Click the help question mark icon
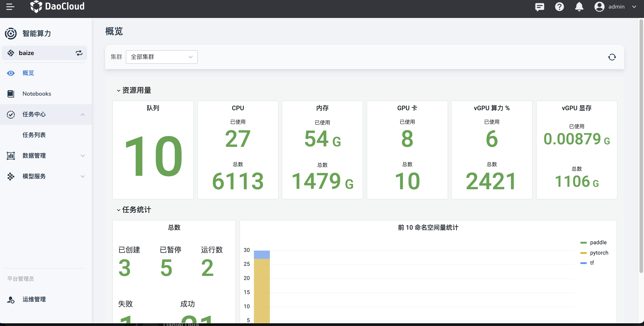This screenshot has height=326, width=644. [559, 7]
